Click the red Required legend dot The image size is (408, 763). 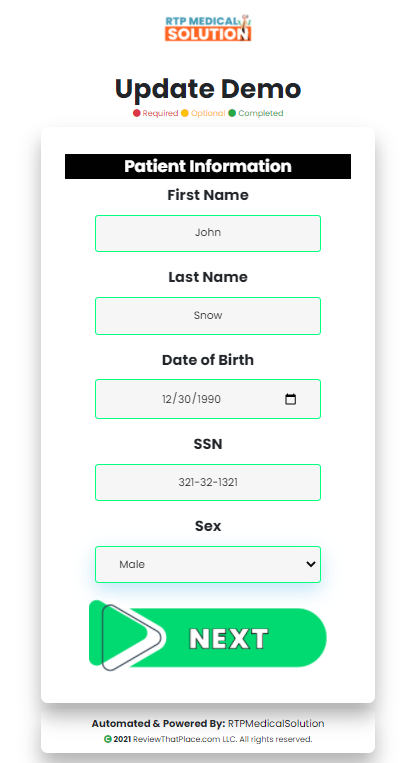(137, 113)
